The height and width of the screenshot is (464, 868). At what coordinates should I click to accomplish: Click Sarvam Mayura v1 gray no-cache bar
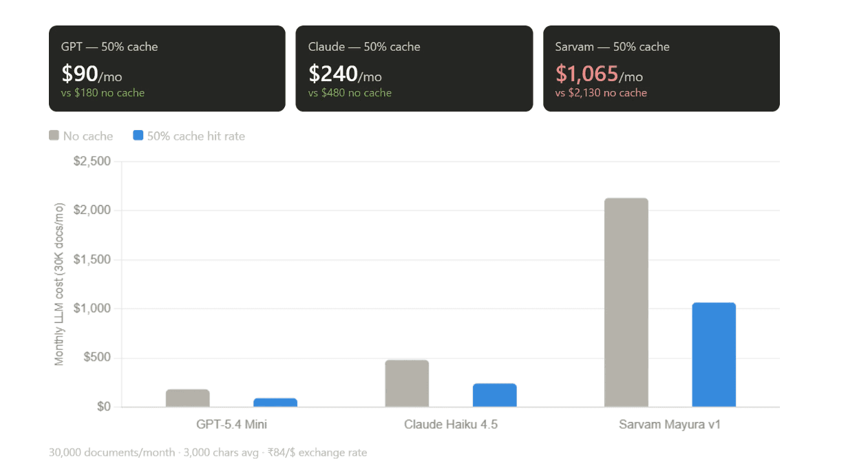coord(626,302)
